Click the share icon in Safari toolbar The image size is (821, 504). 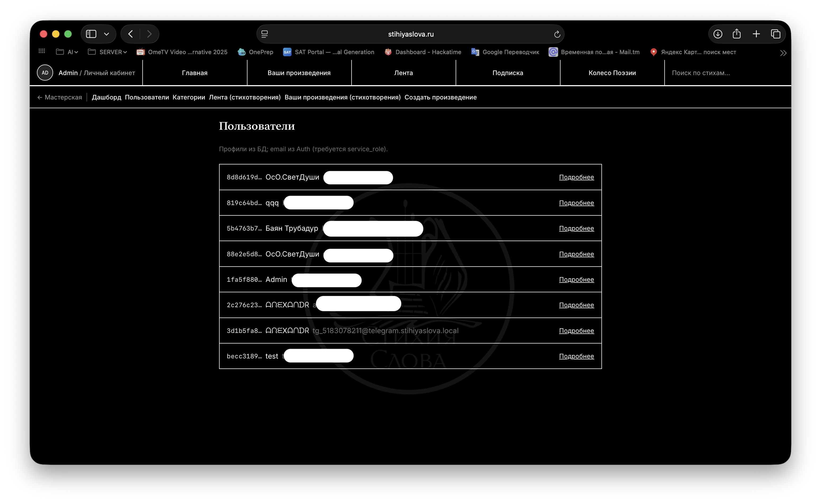[737, 34]
